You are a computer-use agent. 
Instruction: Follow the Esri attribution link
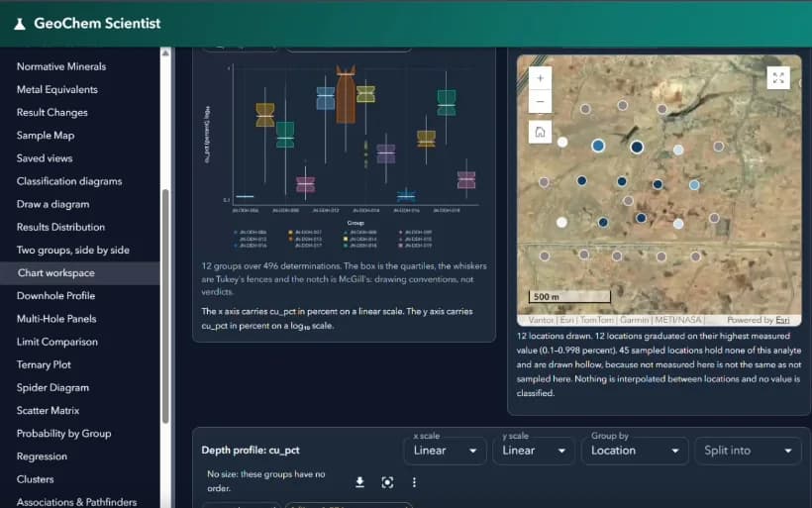pos(782,320)
